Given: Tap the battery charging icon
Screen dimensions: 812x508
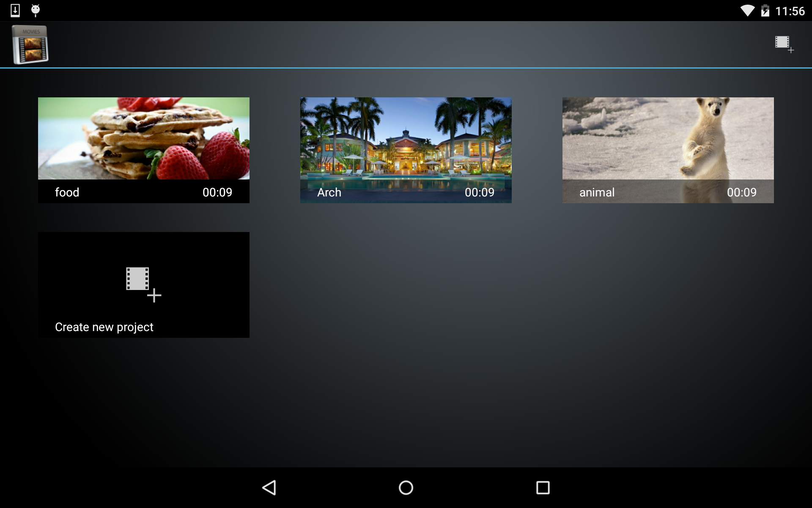Looking at the screenshot, I should tap(765, 11).
